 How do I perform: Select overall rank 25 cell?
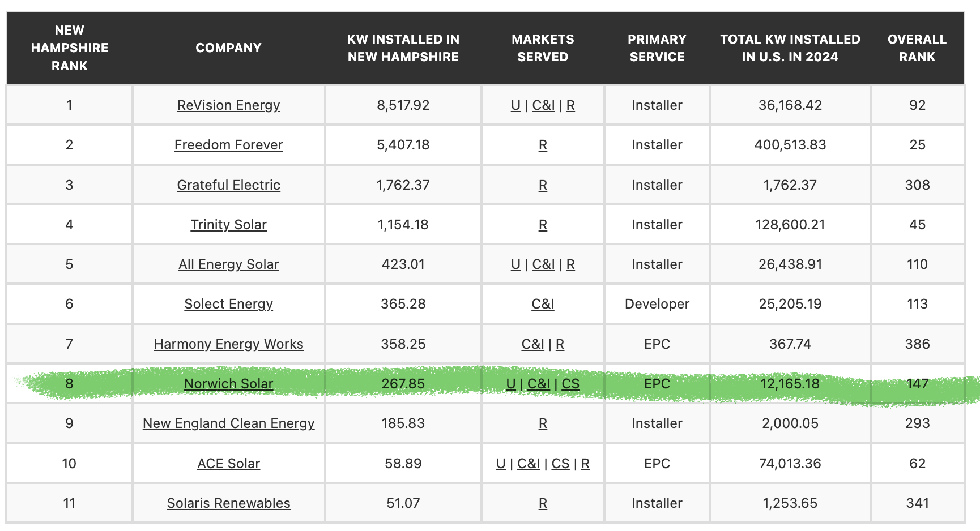click(917, 145)
